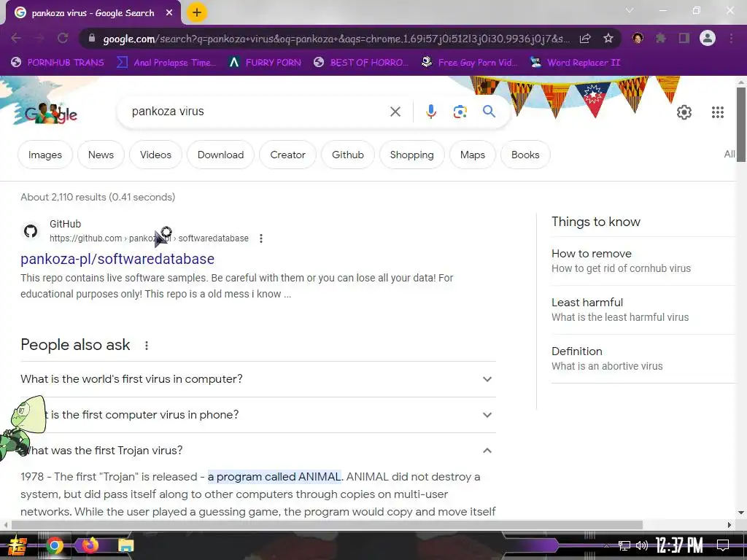Open the Chrome extensions puzzle icon
Image resolution: width=747 pixels, height=560 pixels.
point(661,38)
